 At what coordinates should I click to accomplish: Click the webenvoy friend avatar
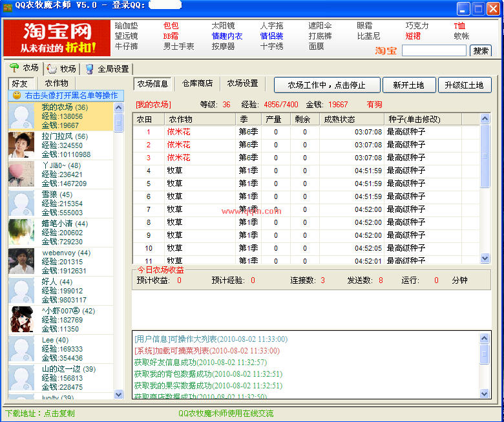[21, 261]
